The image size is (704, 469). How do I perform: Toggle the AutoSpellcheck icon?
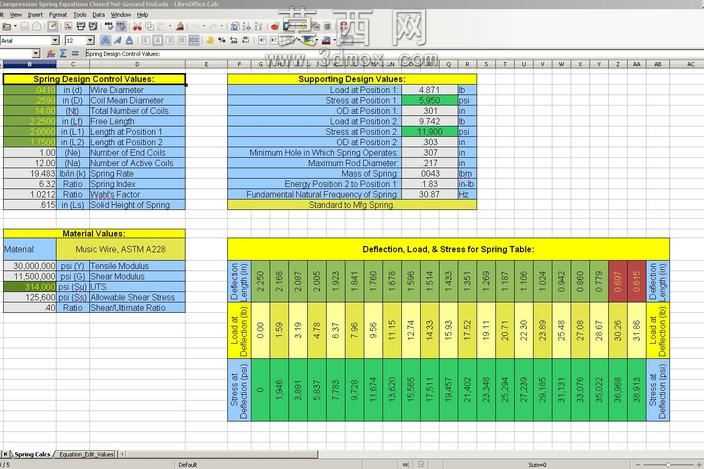click(x=121, y=26)
